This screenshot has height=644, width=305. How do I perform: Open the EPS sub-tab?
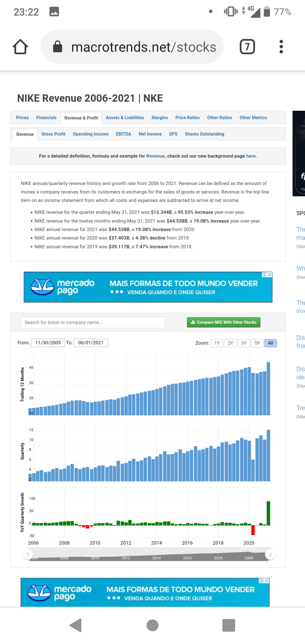[x=173, y=134]
